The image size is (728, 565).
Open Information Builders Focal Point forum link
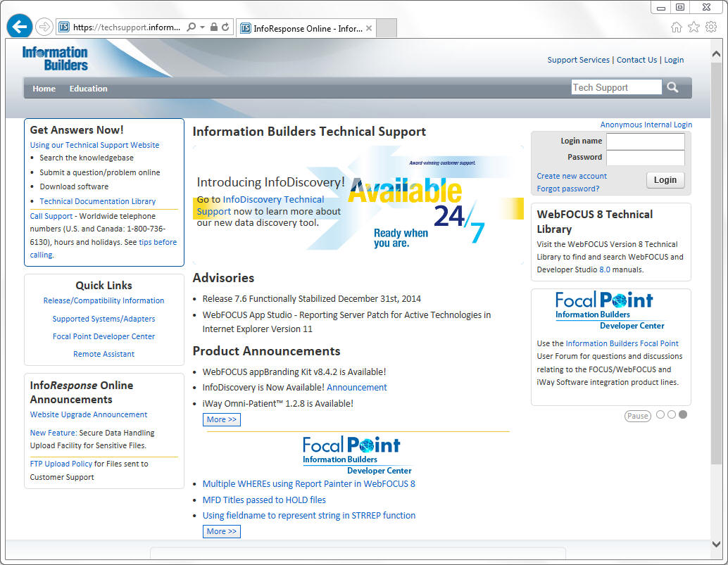(622, 344)
